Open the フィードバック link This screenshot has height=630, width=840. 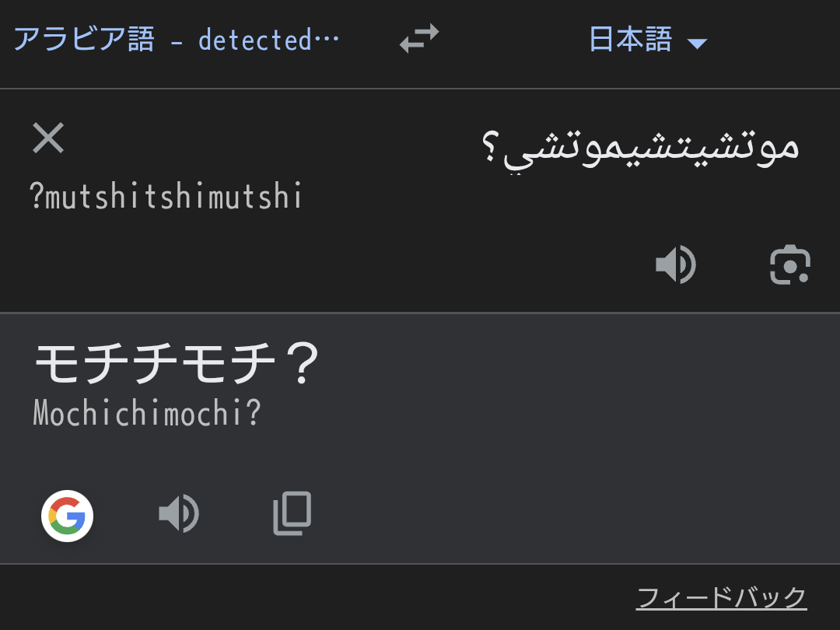[x=721, y=598]
